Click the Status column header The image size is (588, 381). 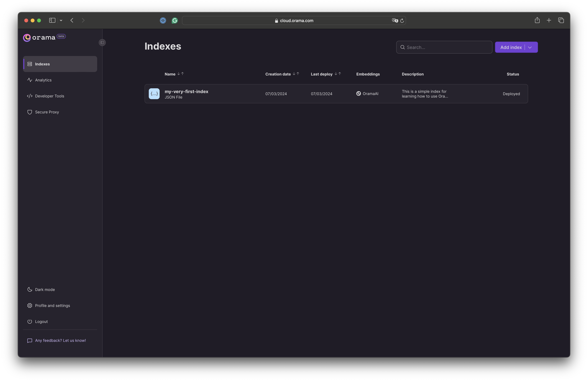click(513, 74)
